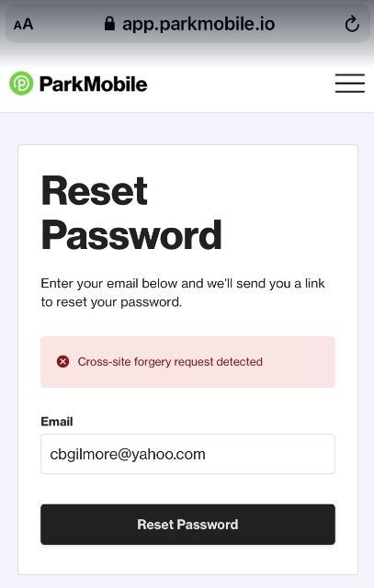
Task: Click the ParkMobile wordmark text
Action: [x=94, y=84]
